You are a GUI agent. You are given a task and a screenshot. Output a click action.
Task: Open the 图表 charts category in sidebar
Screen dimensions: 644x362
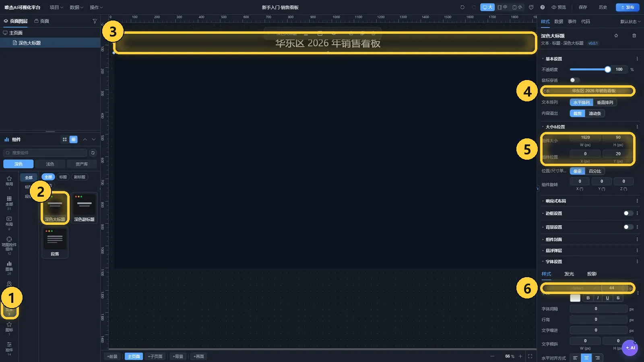point(9,268)
